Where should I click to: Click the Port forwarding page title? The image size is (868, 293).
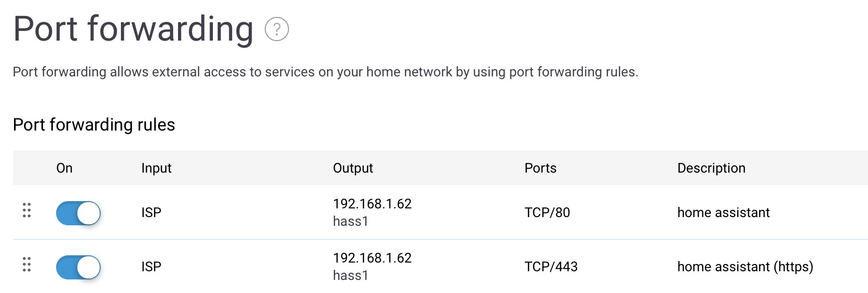[x=133, y=29]
